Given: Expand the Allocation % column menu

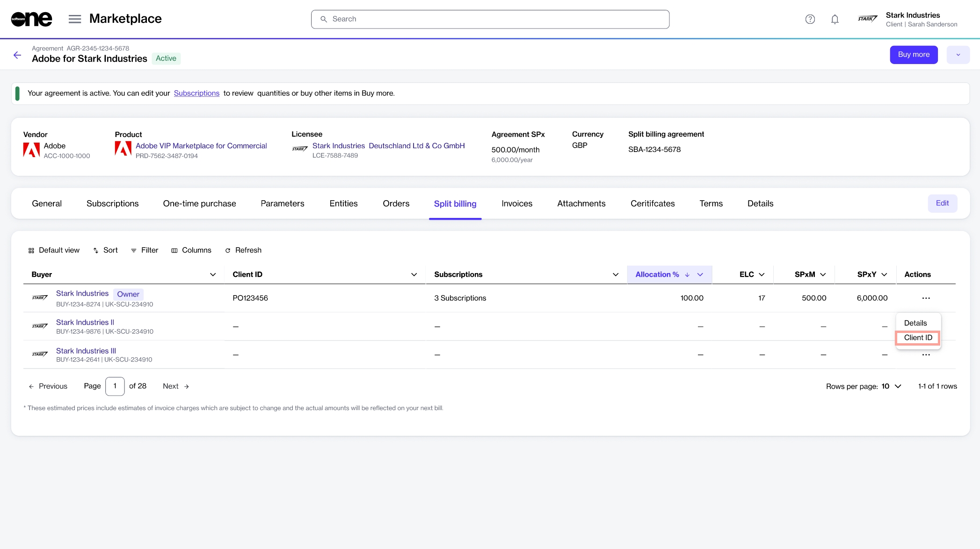Looking at the screenshot, I should [x=700, y=274].
